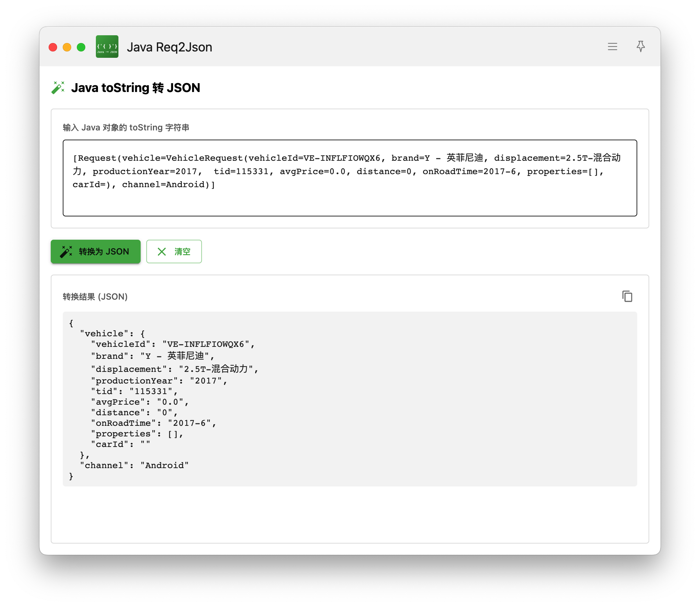Click the "vehicleId" line in the JSON output
The width and height of the screenshot is (700, 607).
[173, 344]
